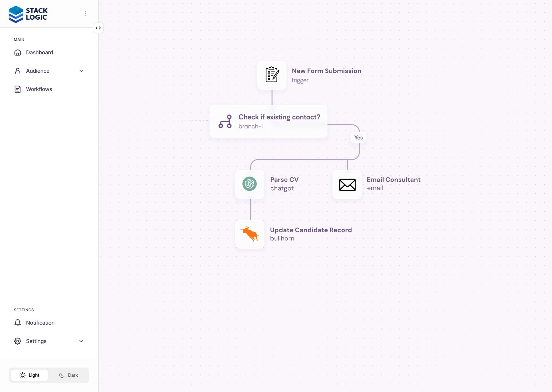Open Workflows in the sidebar
This screenshot has width=552, height=392.
pos(39,89)
